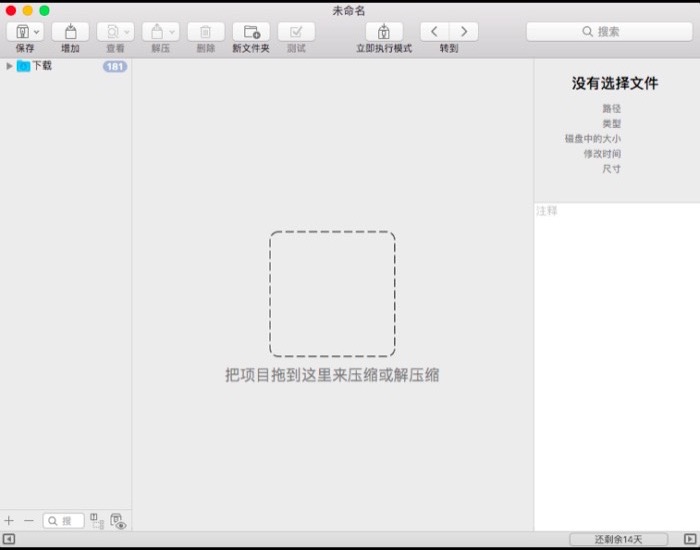Click the 删除 (Delete) trash icon
The height and width of the screenshot is (550, 700).
(x=205, y=32)
